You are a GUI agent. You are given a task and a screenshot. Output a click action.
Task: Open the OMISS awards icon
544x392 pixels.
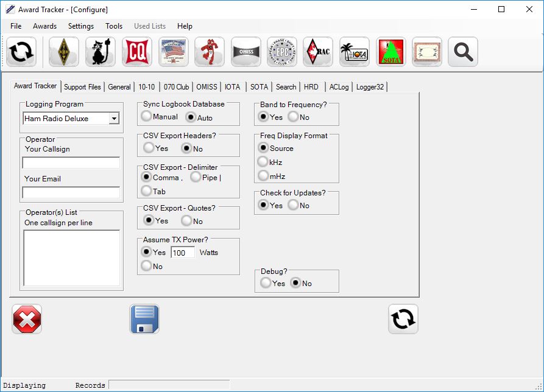click(x=246, y=52)
